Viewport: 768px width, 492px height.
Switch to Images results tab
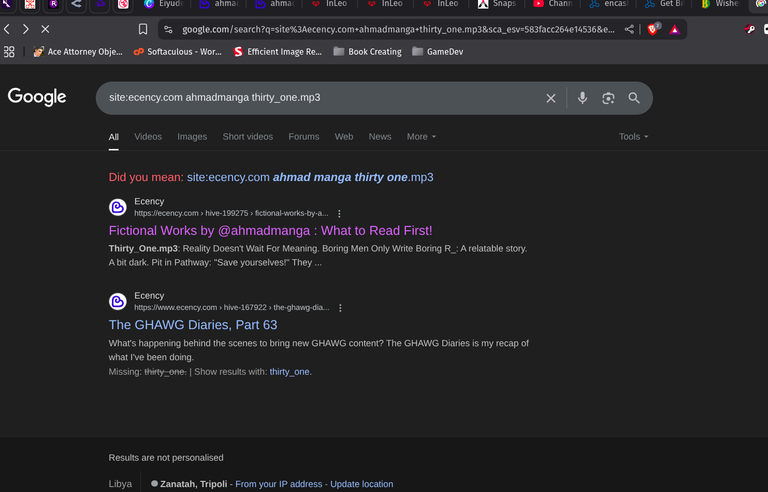pos(192,137)
